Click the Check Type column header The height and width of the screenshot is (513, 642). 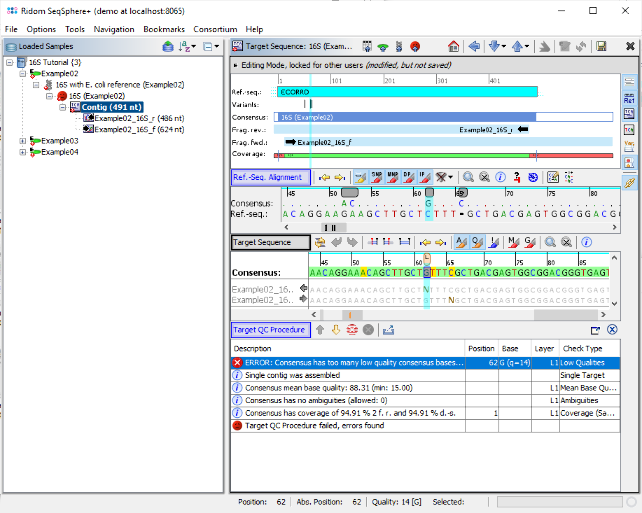click(x=589, y=349)
